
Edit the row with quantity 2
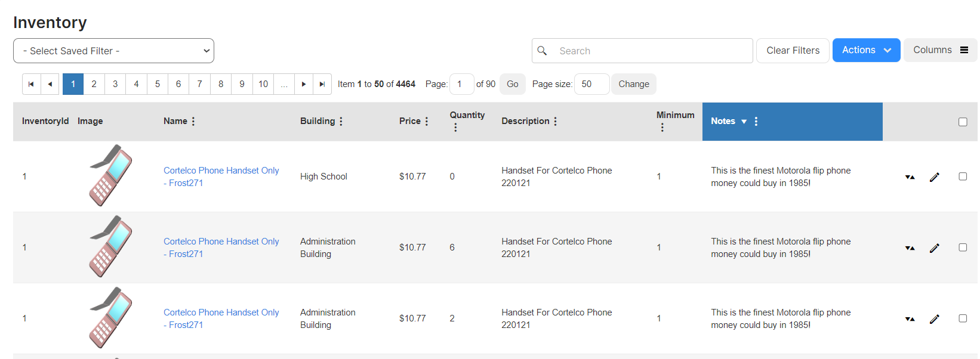935,319
